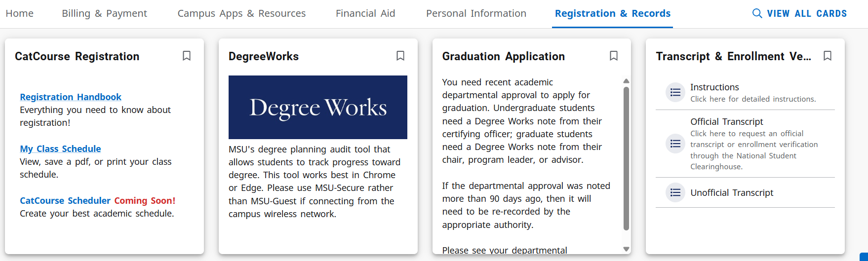Viewport: 868px width, 261px height.
Task: Bookmark the Transcript & Enrollment card
Action: tap(828, 56)
